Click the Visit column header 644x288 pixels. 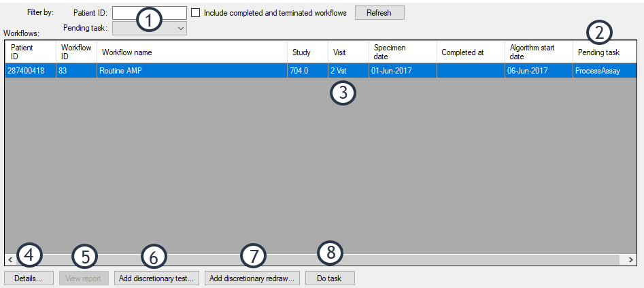[x=348, y=52]
